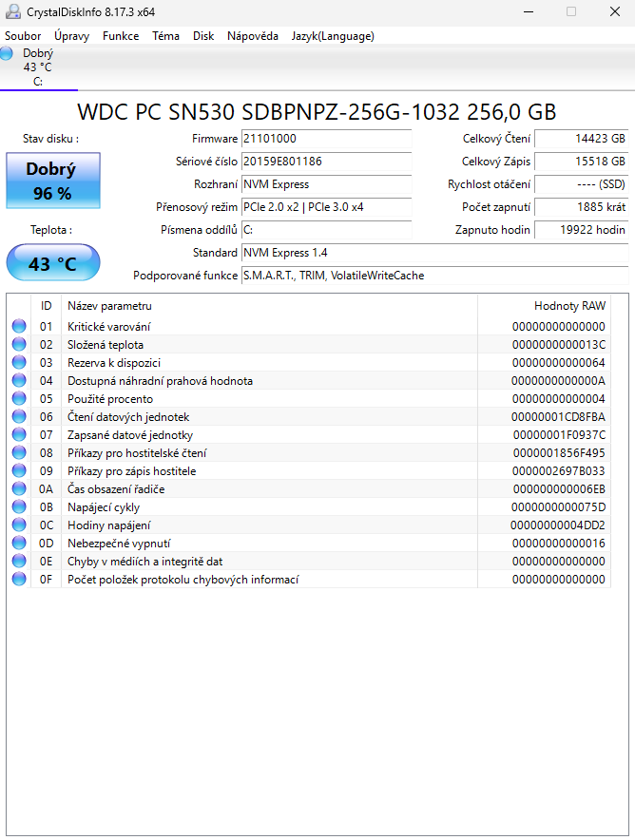Select Rezerva k dispozici parameter name
635x840 pixels.
114,363
